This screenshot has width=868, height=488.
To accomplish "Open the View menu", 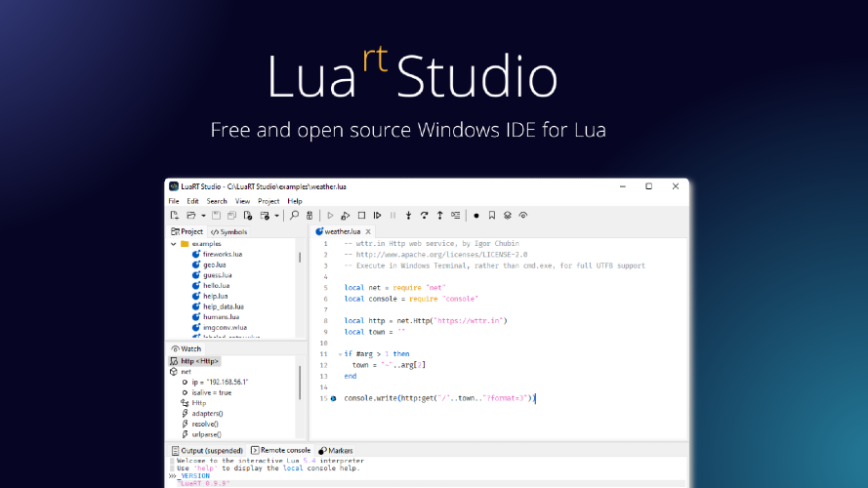I will 242,201.
